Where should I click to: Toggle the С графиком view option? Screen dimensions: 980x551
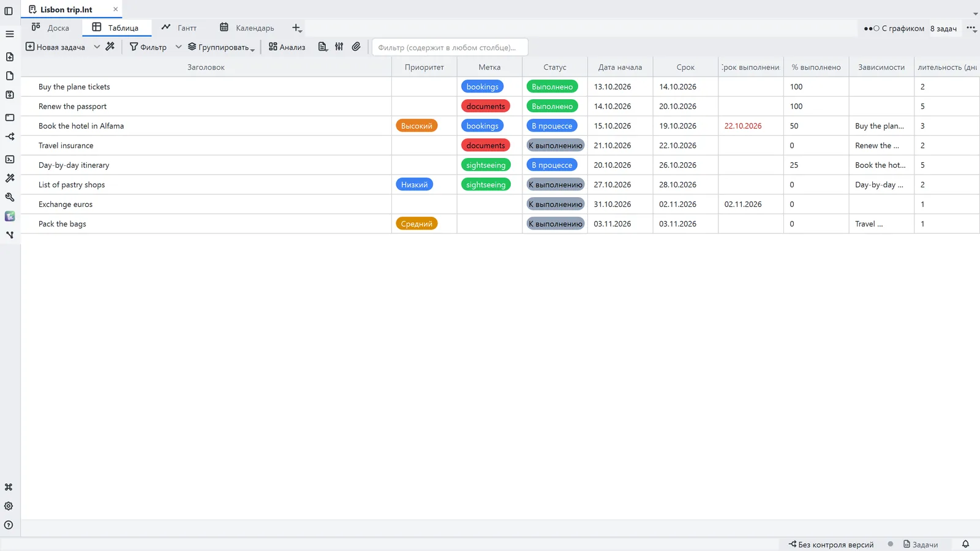pyautogui.click(x=894, y=29)
